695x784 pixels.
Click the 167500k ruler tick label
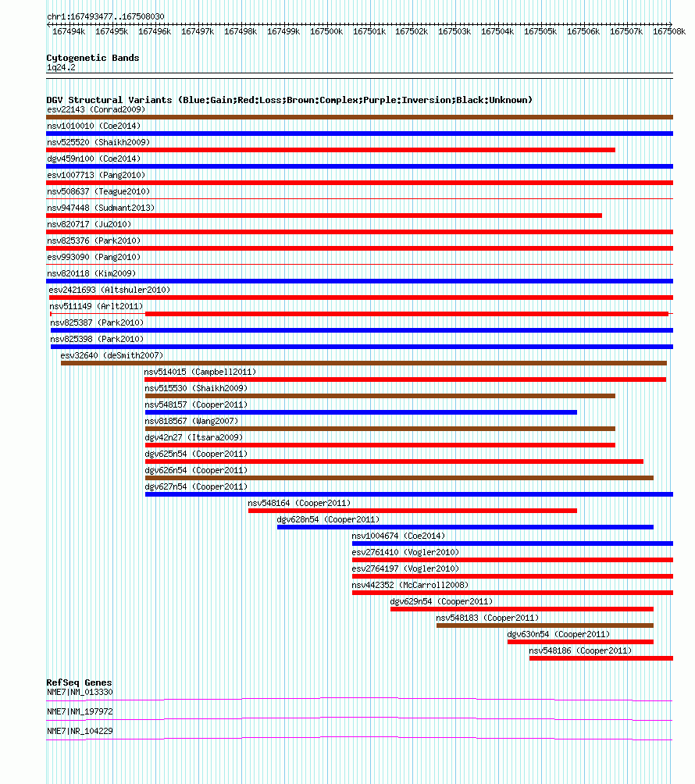pos(326,31)
